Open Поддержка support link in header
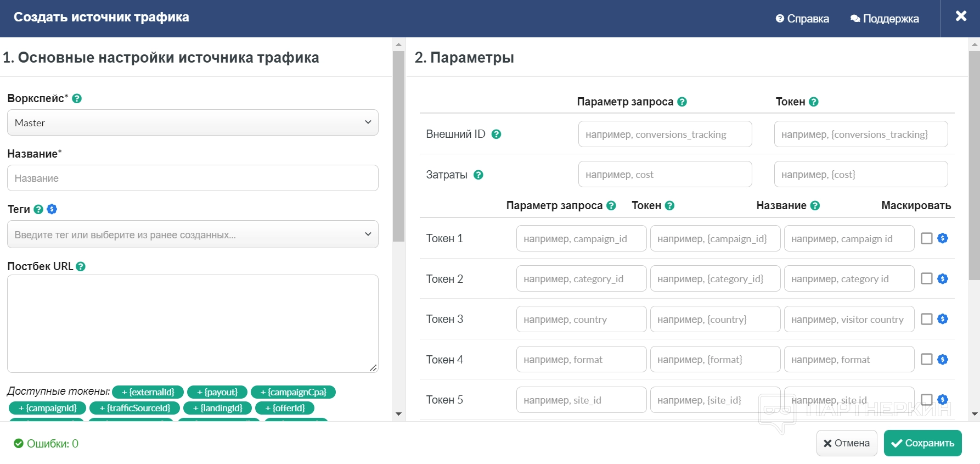Image resolution: width=980 pixels, height=464 pixels. 885,19
